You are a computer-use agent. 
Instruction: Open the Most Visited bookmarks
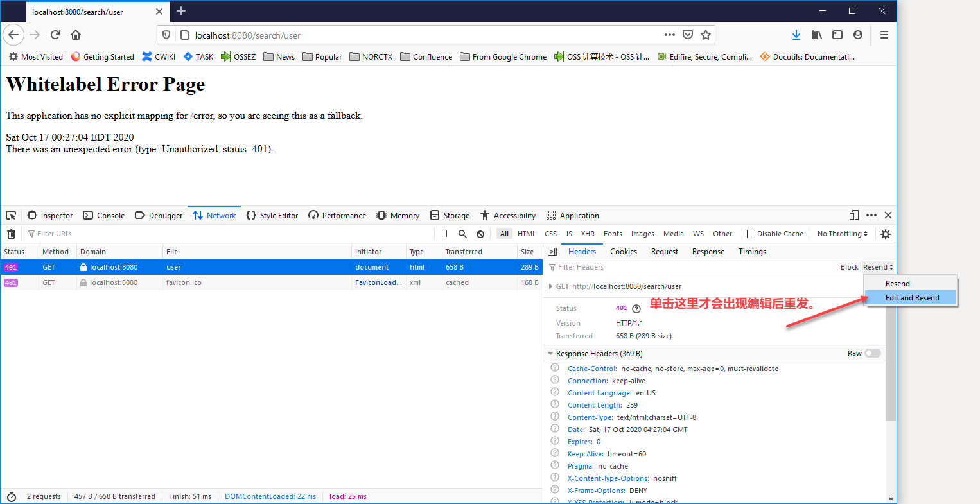(x=36, y=56)
